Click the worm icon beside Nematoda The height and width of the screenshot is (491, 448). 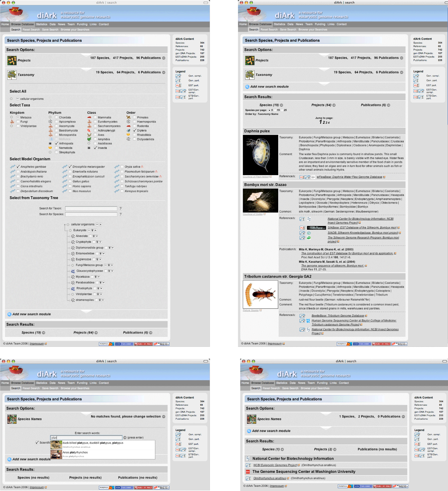[x=50, y=148]
